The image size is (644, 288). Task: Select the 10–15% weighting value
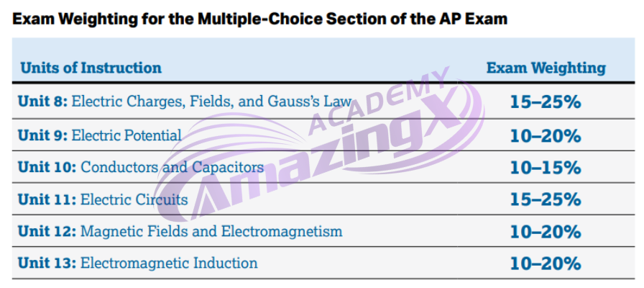(x=546, y=168)
